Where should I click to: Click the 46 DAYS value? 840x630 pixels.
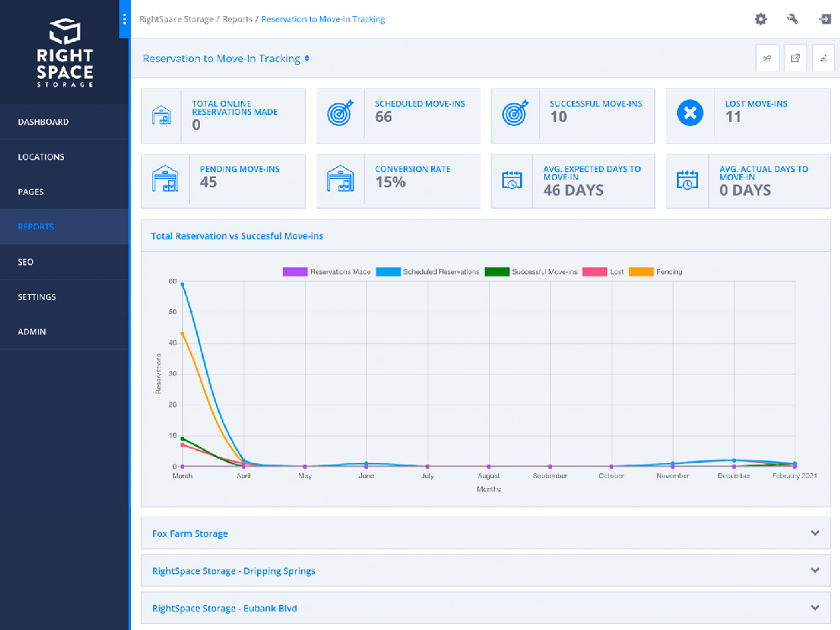pos(574,190)
